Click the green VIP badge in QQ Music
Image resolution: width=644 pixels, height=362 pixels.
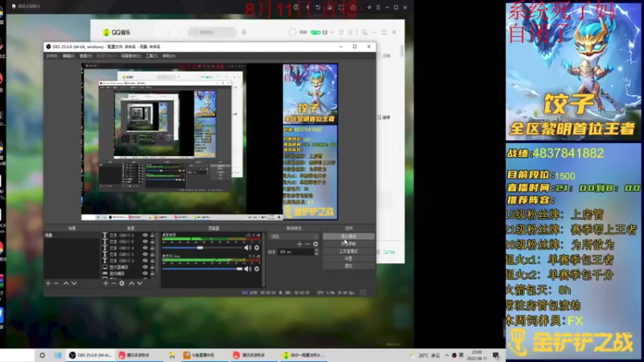316,32
